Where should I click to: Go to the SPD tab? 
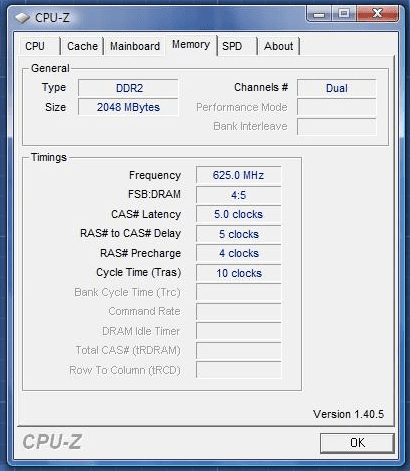[237, 46]
